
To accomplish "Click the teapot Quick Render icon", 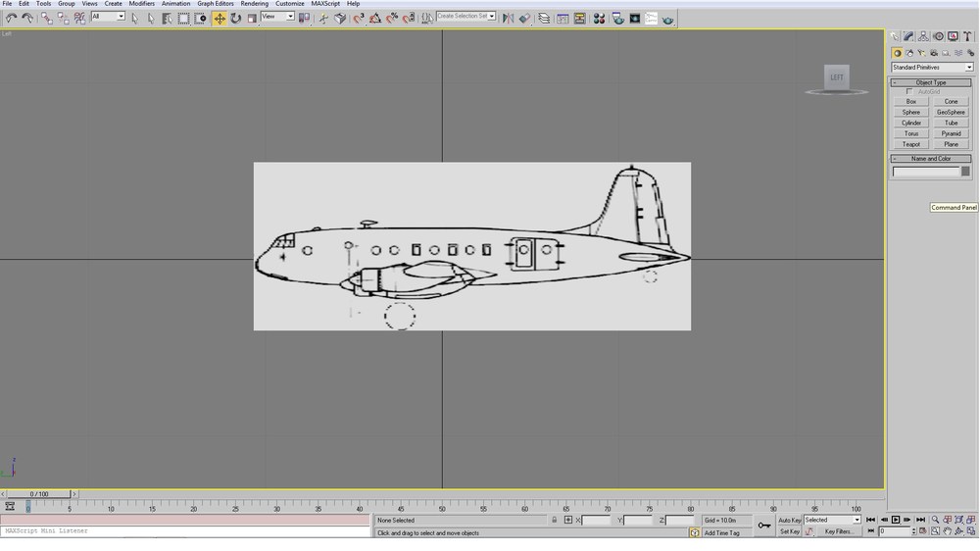I will point(667,19).
